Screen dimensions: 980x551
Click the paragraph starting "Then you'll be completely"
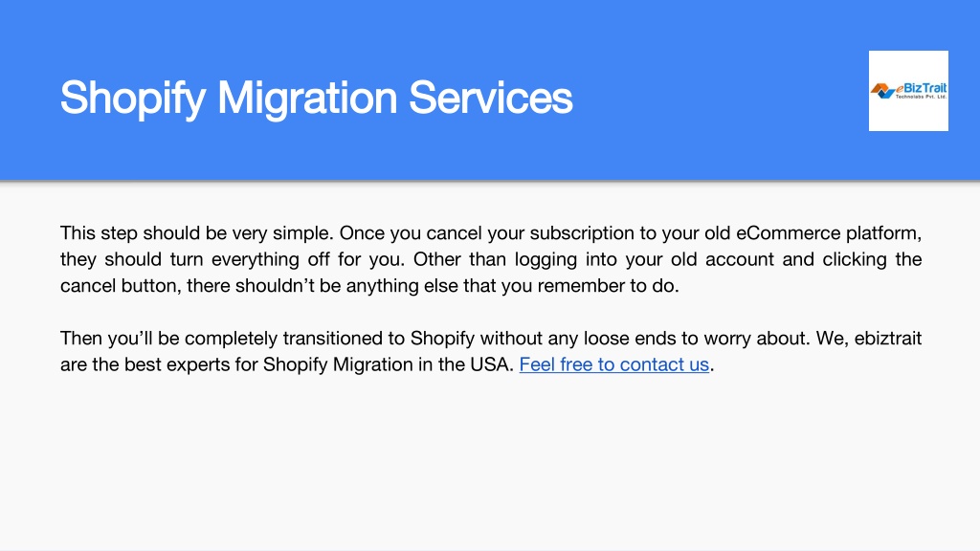491,351
